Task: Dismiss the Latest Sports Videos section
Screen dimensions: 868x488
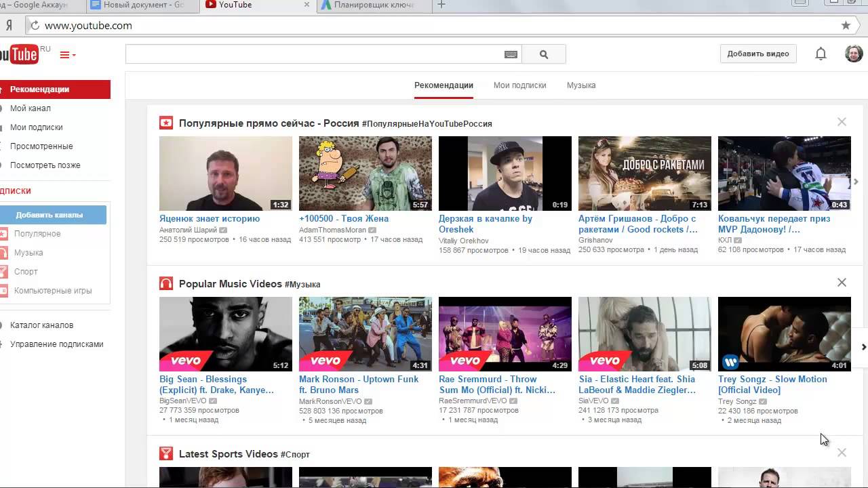Action: 842,452
